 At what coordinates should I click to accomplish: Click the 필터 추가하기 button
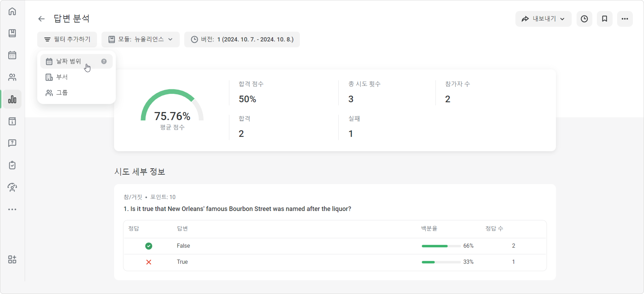(x=67, y=39)
